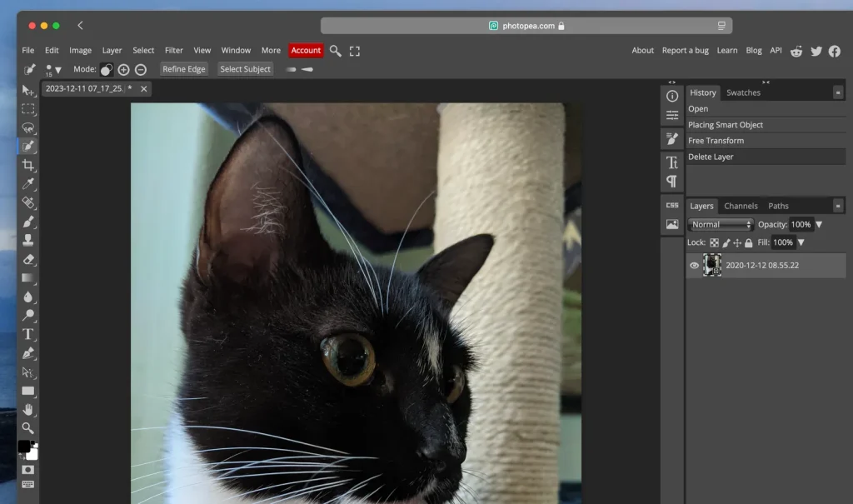
Task: Open the Normal blend mode dropdown
Action: (x=720, y=224)
